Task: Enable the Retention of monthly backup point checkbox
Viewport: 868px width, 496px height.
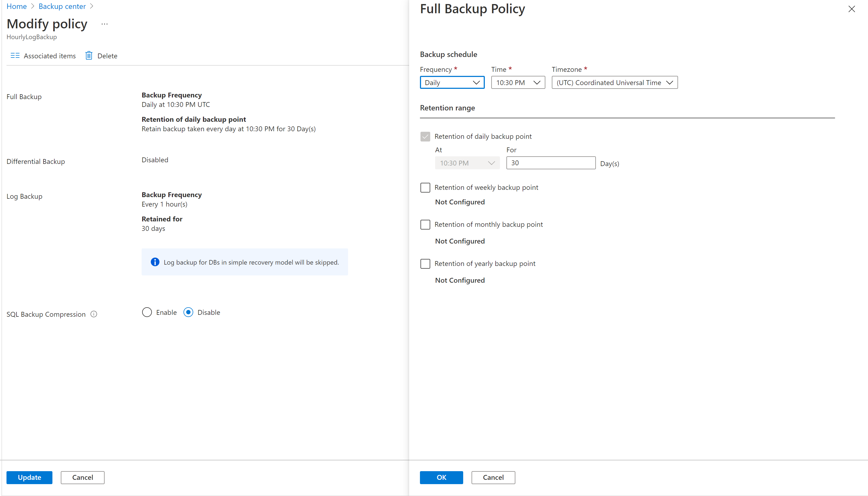Action: [x=425, y=224]
